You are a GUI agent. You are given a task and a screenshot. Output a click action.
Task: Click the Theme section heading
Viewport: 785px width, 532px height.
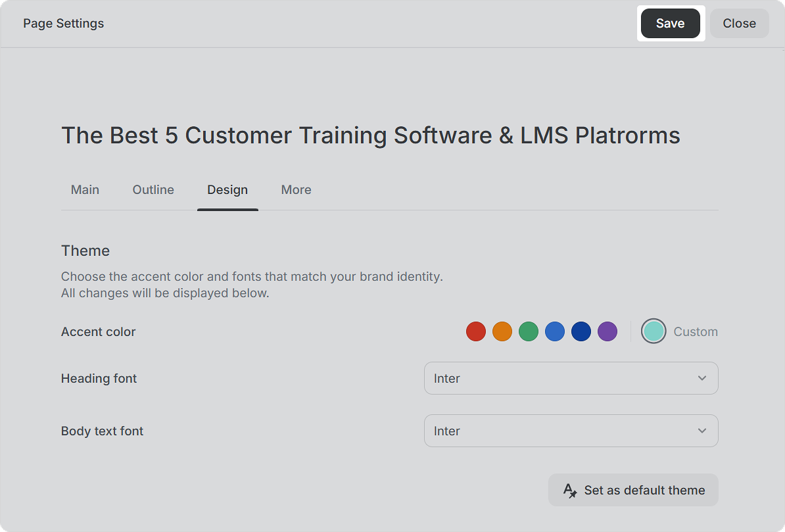[x=85, y=251]
